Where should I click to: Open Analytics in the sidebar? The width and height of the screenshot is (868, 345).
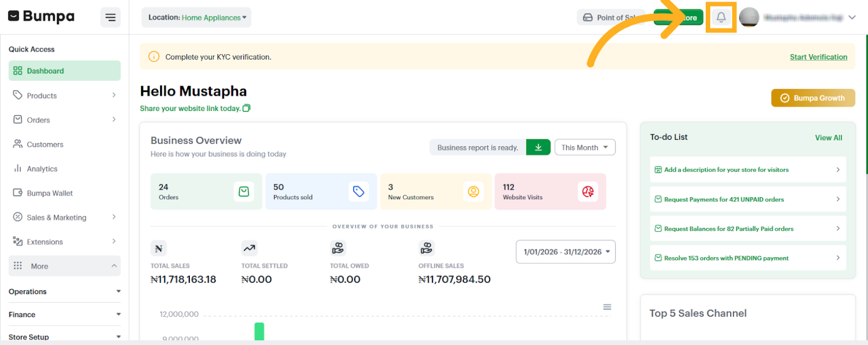pos(64,169)
